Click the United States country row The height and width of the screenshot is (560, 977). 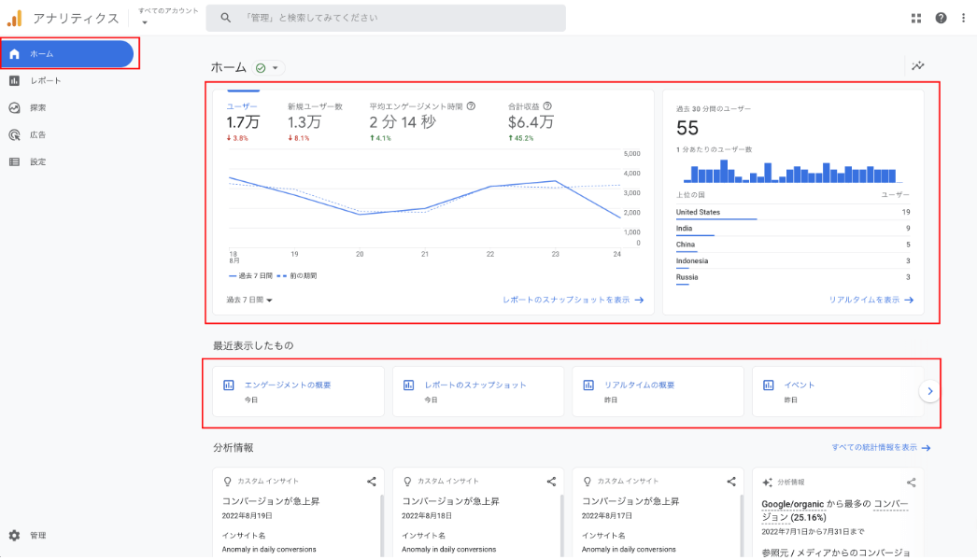point(793,213)
